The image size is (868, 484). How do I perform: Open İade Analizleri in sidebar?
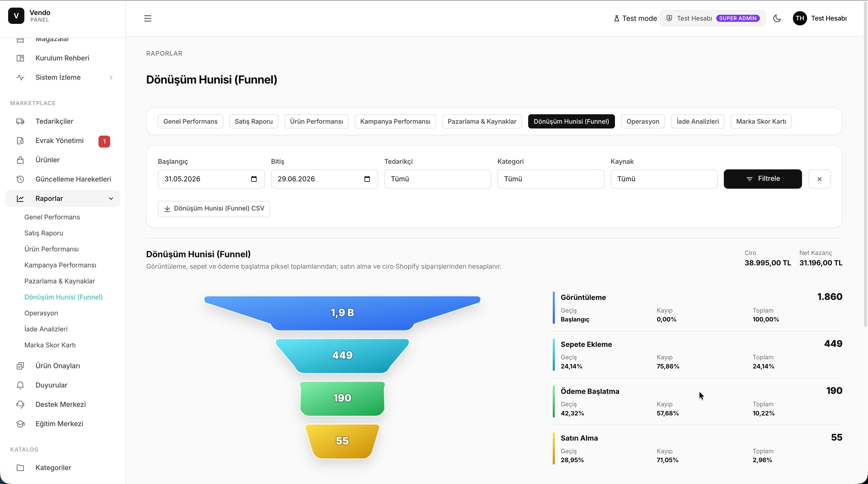point(45,329)
